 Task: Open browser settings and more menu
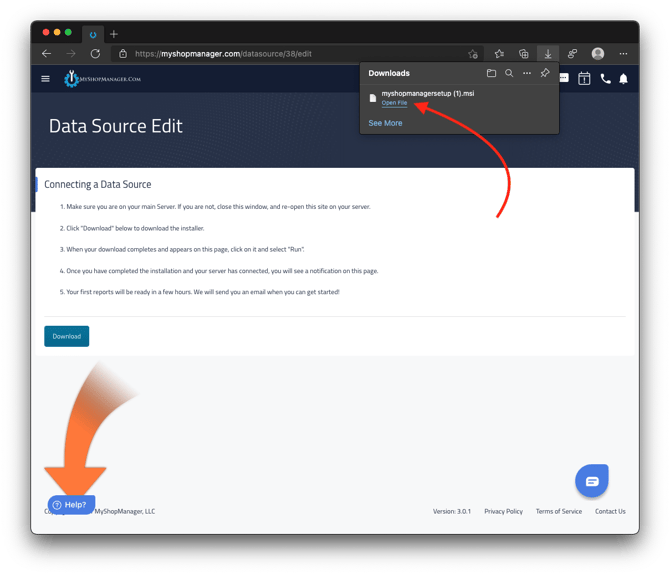click(623, 54)
